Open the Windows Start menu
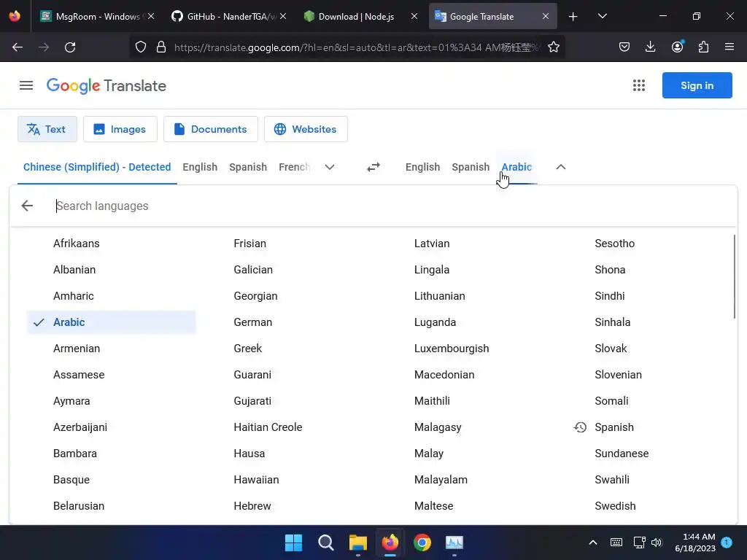The width and height of the screenshot is (747, 560). coord(293,542)
